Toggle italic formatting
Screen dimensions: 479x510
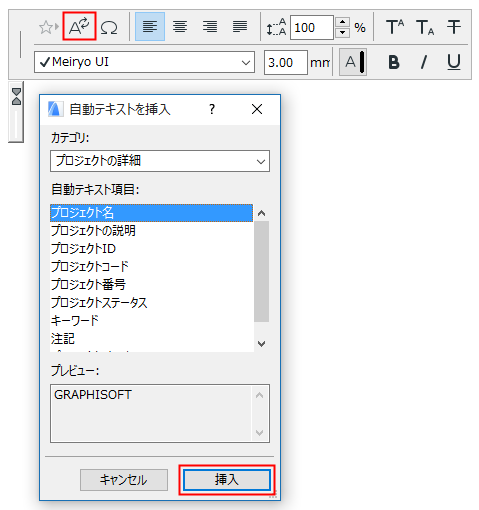(424, 62)
